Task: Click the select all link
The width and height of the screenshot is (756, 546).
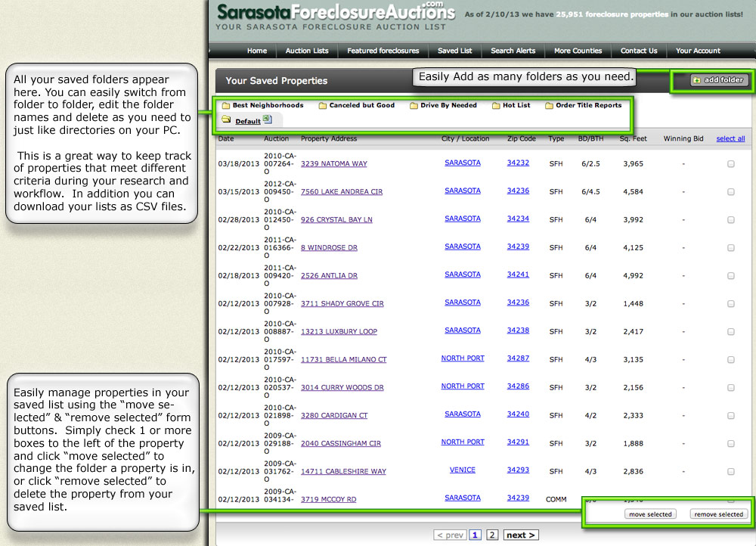Action: coord(730,139)
